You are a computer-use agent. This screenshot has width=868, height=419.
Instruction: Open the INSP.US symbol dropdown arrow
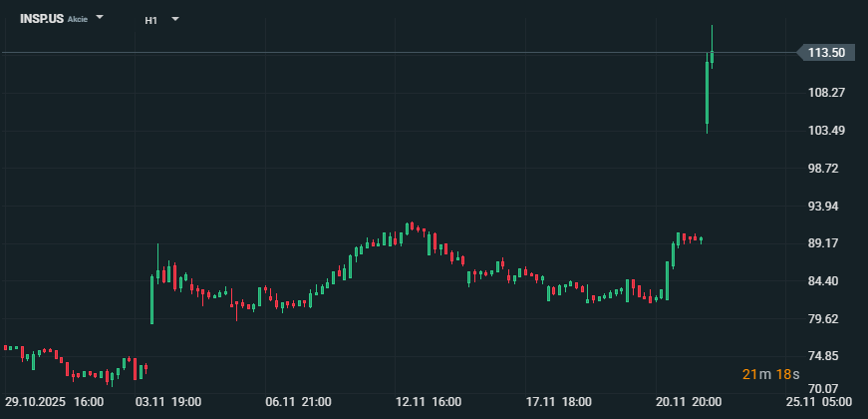pos(100,18)
